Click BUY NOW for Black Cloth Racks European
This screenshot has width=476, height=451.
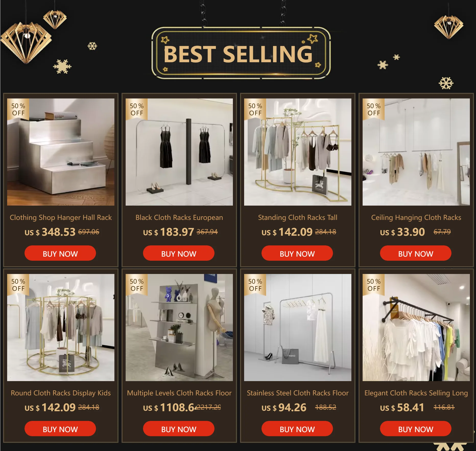pyautogui.click(x=179, y=253)
